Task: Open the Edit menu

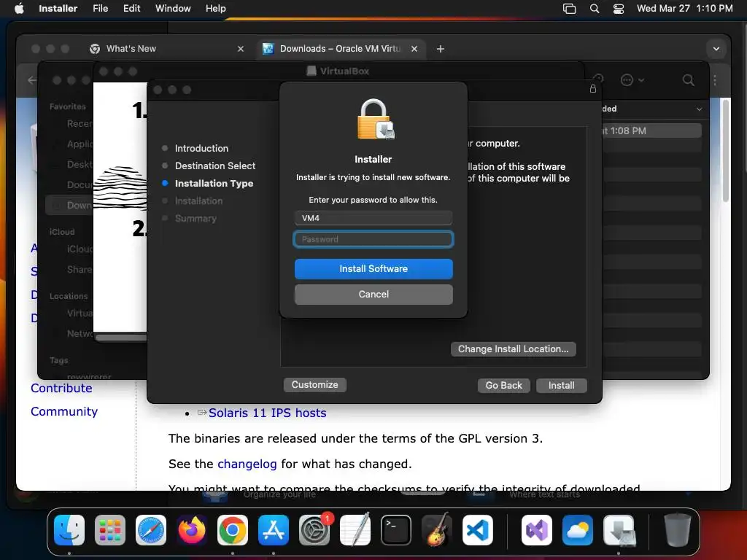Action: [131, 8]
